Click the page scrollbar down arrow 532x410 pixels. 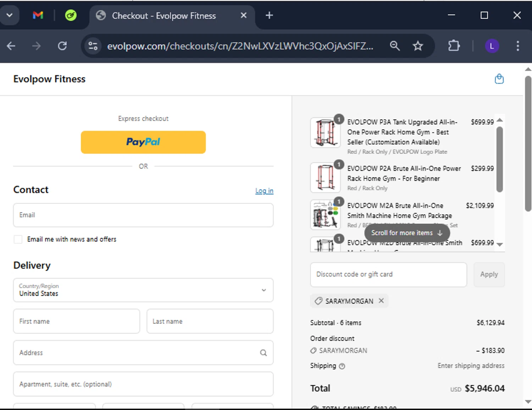pos(528,402)
